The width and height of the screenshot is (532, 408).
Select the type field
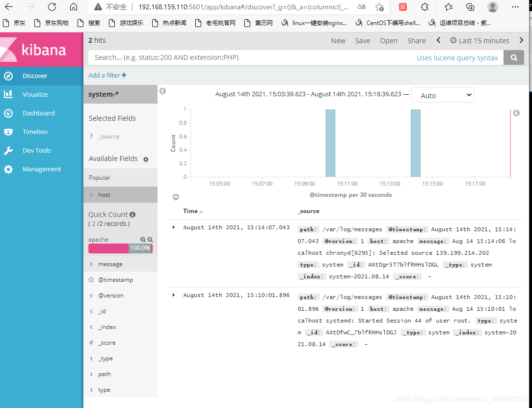pos(120,390)
